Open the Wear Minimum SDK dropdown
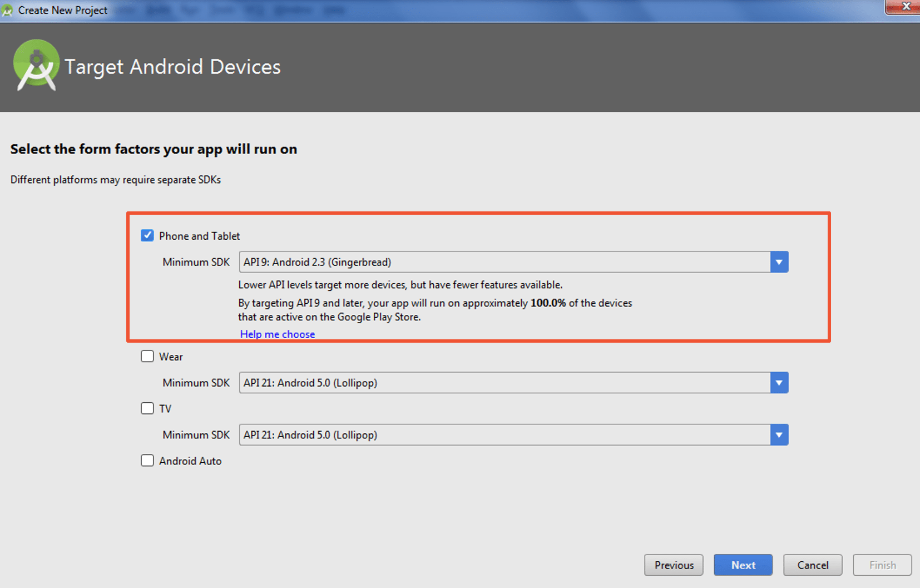Viewport: 920px width, 588px height. pyautogui.click(x=501, y=383)
